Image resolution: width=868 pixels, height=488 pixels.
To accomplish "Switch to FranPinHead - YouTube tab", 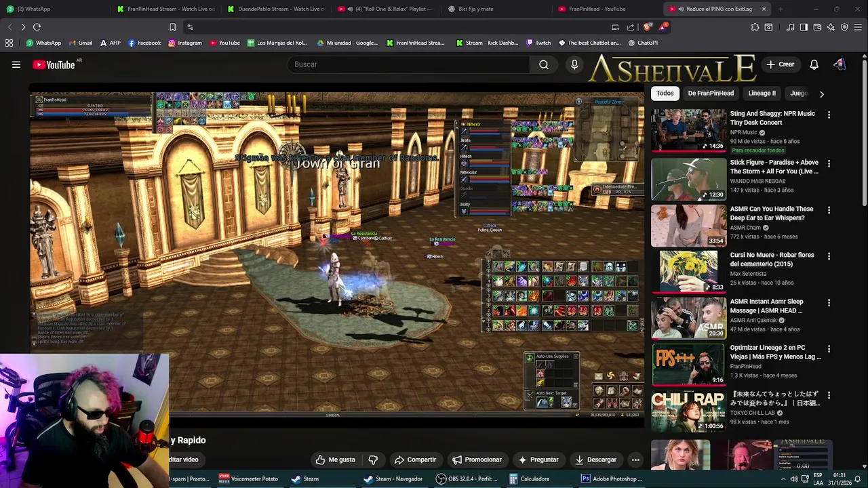I will click(608, 9).
